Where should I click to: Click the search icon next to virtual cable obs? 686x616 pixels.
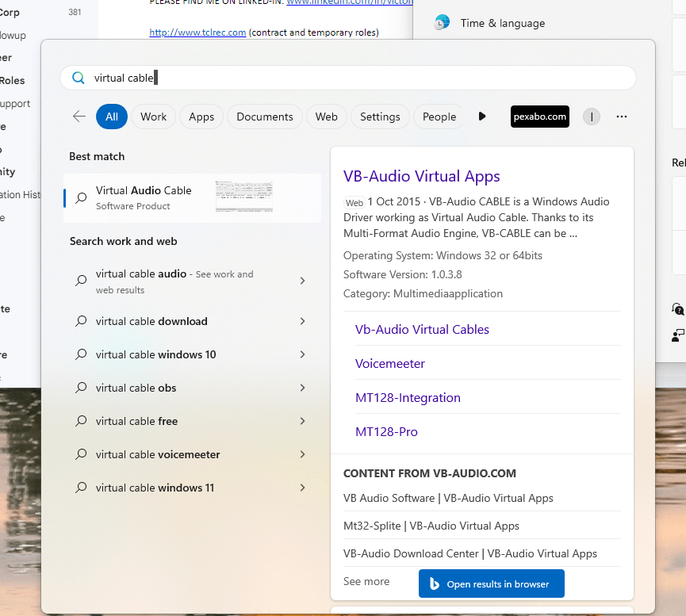pyautogui.click(x=81, y=388)
